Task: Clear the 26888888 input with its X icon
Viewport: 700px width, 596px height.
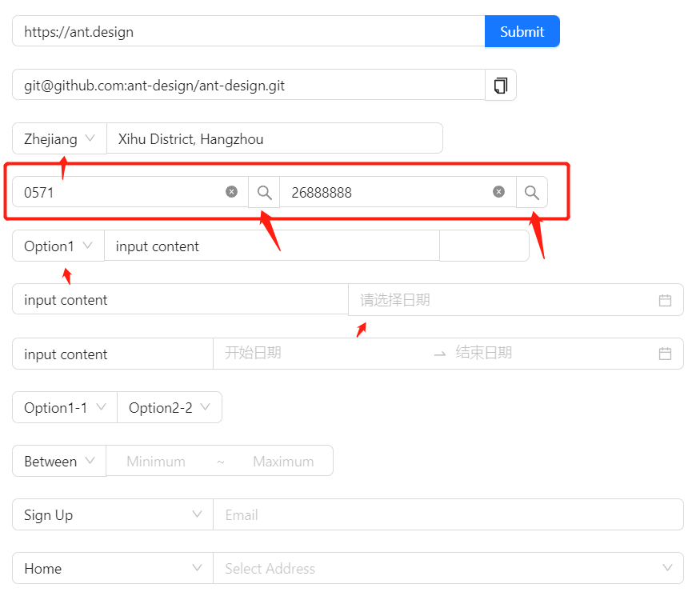Action: click(x=498, y=191)
